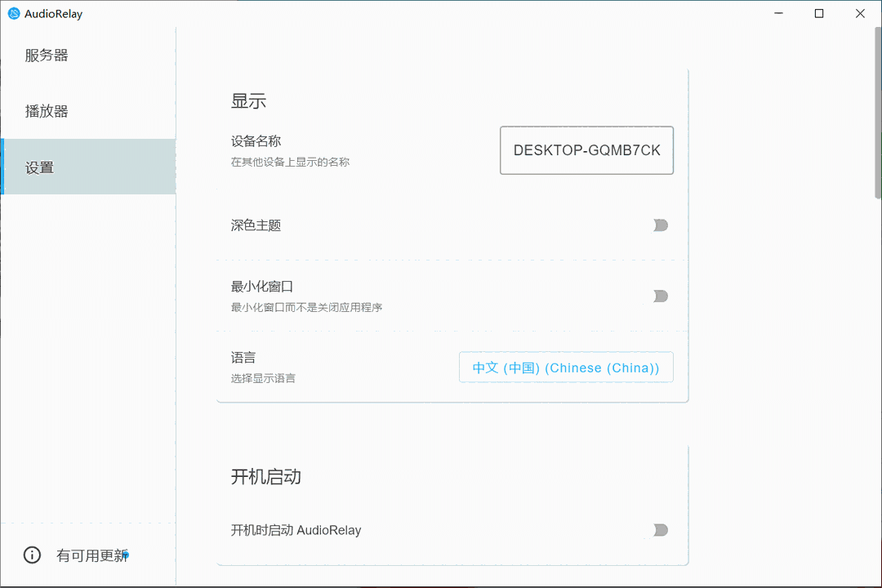Select the 设置 sidebar entry
Viewport: 882px width, 588px height.
[39, 167]
